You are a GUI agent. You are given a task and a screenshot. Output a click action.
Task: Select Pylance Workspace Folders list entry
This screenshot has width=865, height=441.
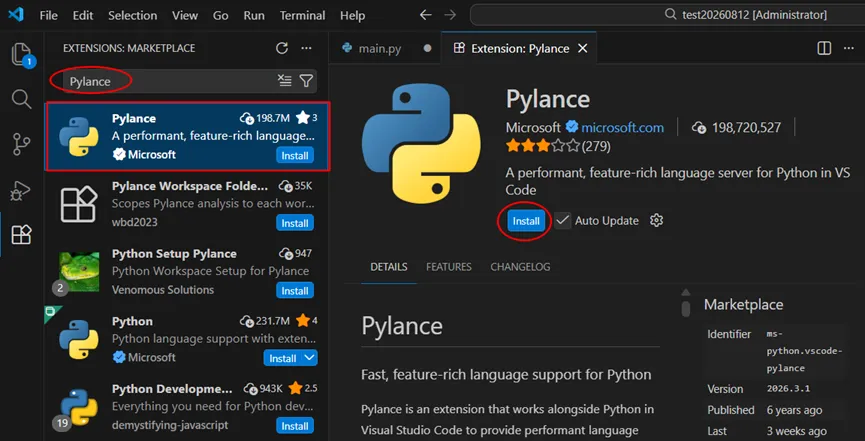coord(187,204)
